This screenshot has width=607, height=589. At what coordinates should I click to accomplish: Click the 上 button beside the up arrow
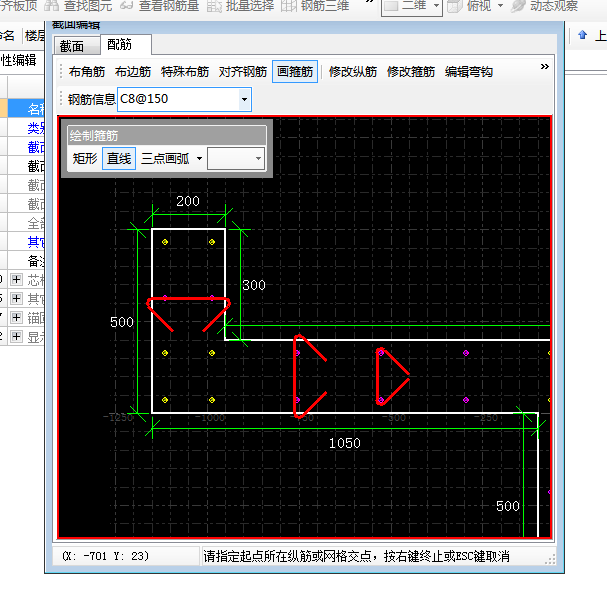600,35
